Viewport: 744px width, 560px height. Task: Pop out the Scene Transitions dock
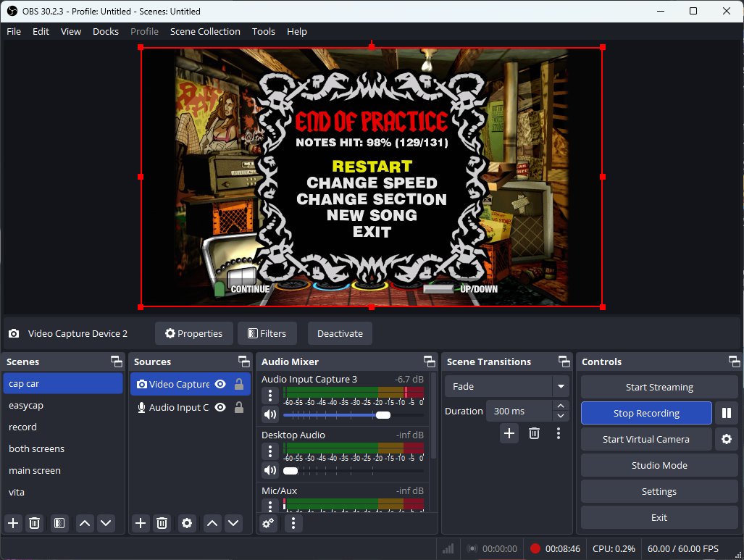(x=564, y=362)
